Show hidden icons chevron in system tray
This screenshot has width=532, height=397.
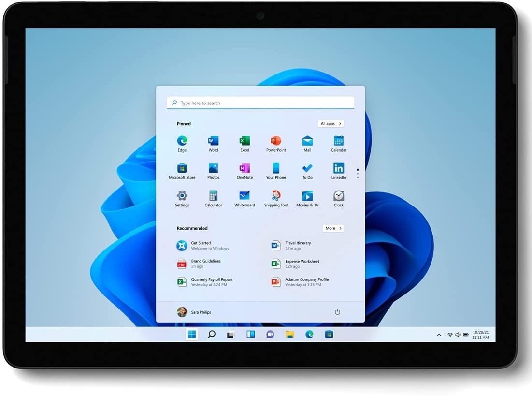pyautogui.click(x=439, y=335)
